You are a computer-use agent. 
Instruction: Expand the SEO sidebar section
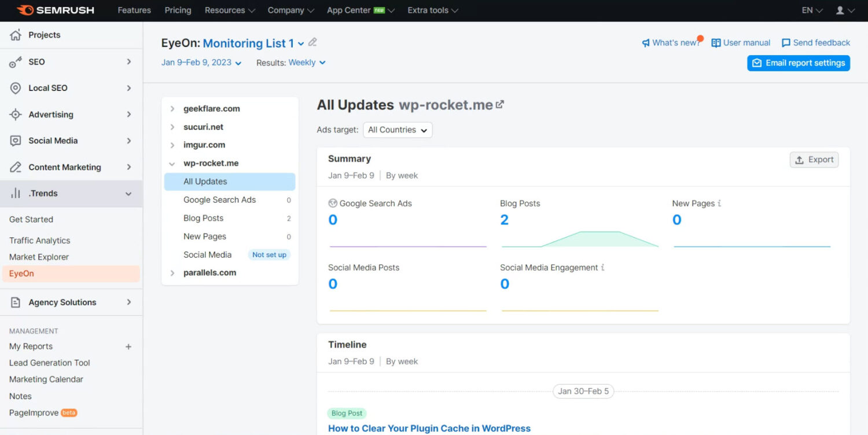pyautogui.click(x=129, y=61)
